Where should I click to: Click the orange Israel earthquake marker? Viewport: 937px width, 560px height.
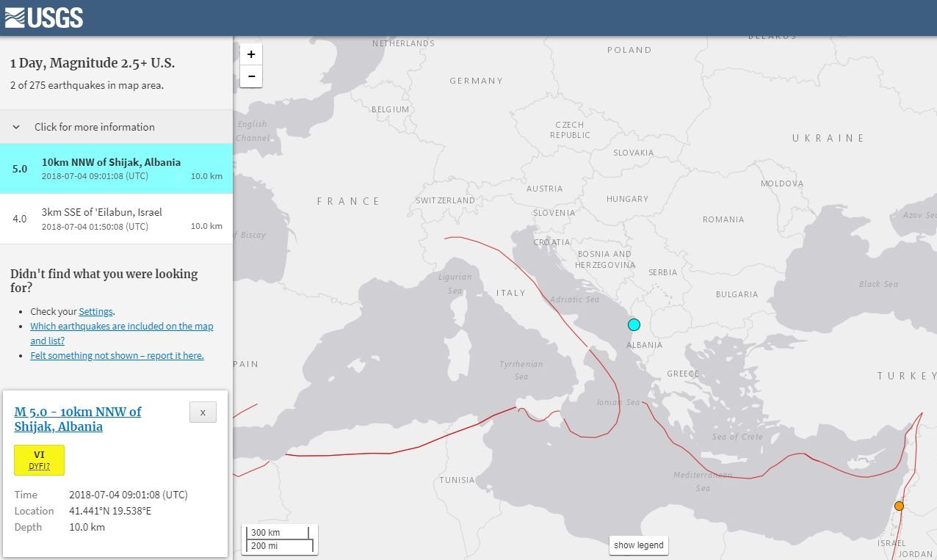tap(899, 506)
